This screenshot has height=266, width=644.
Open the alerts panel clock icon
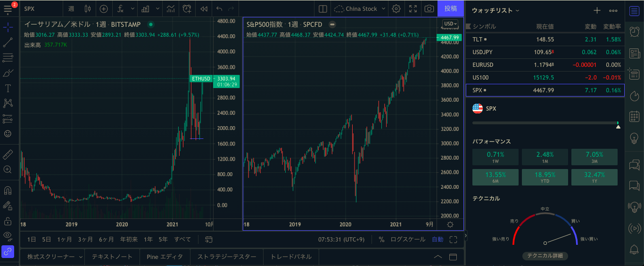635,32
